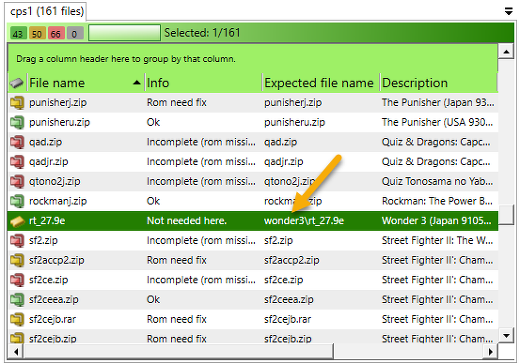Select file name sf2ceea.zip
520x364 pixels.
click(54, 299)
